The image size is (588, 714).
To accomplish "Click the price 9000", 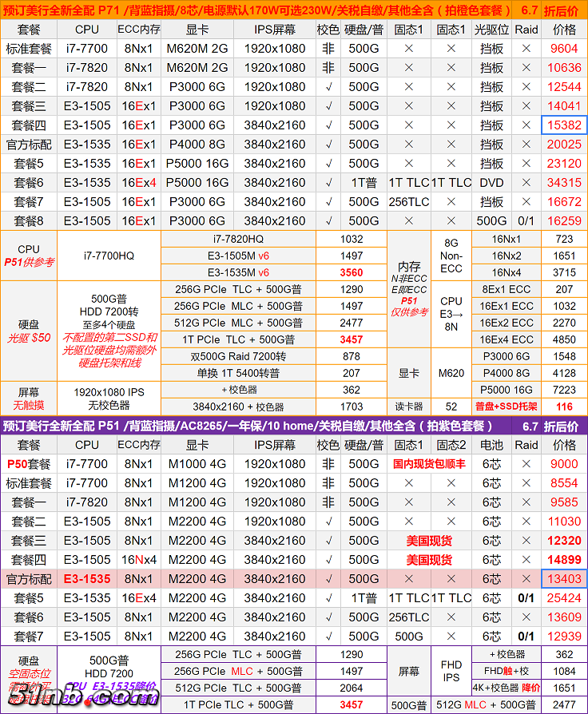I will (564, 464).
